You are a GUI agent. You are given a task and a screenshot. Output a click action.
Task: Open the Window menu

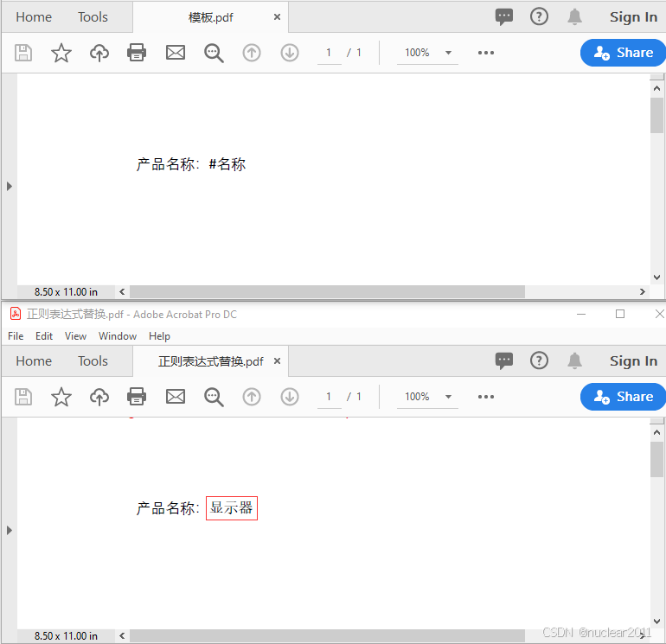pyautogui.click(x=118, y=335)
